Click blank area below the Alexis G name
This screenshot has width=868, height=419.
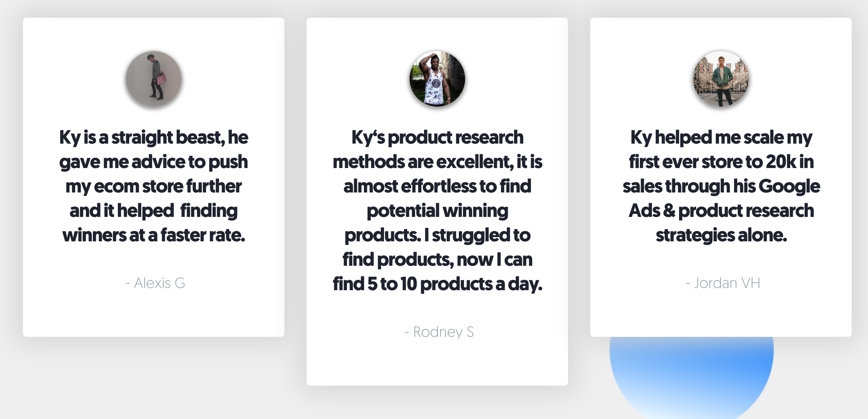pyautogui.click(x=154, y=315)
